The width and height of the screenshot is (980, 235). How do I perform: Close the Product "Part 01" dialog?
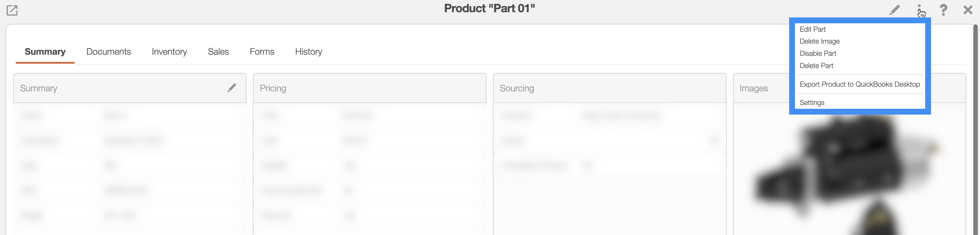coord(968,10)
